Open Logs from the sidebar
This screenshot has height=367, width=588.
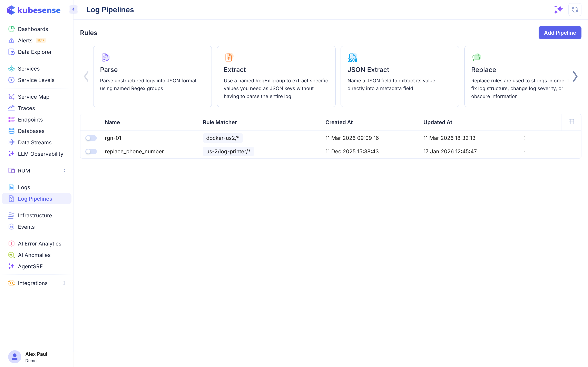tap(24, 187)
